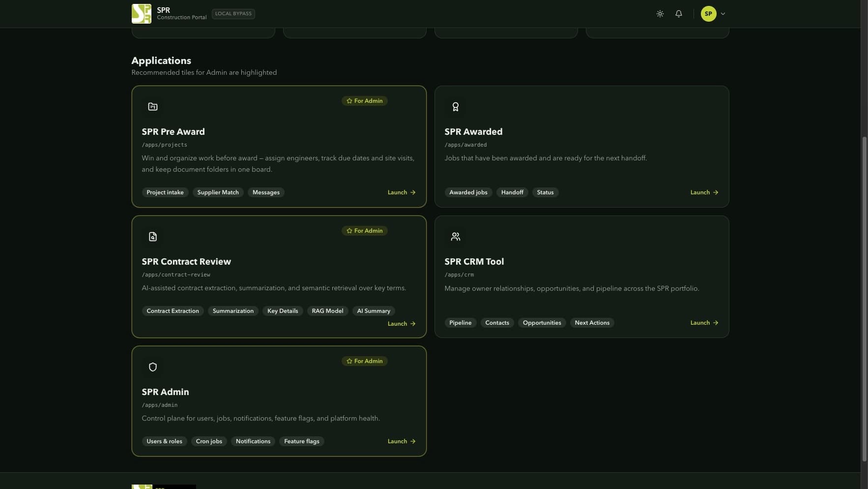868x489 pixels.
Task: Select the Handoff tag
Action: pyautogui.click(x=512, y=192)
